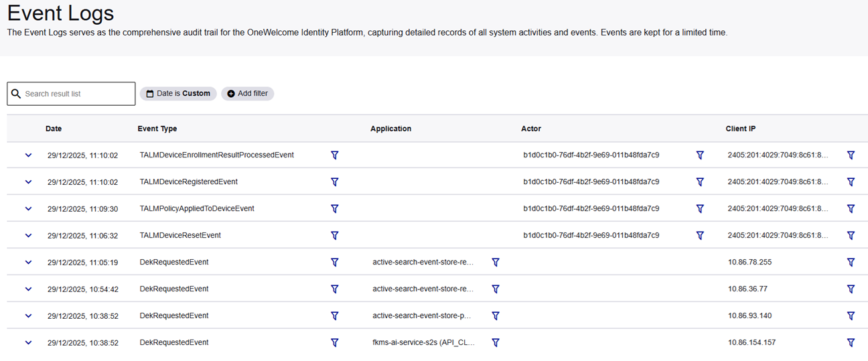868x361 pixels.
Task: Filter by application in the 11:05:19 row
Action: coord(496,262)
